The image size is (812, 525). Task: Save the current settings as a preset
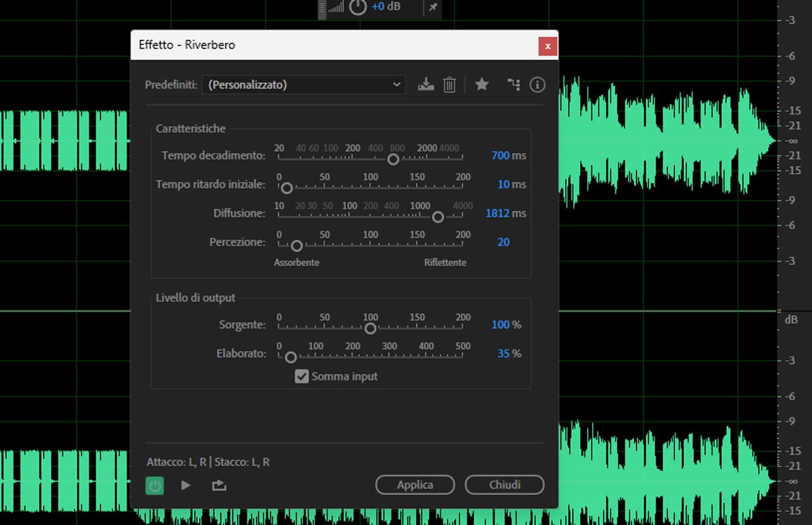tap(426, 84)
